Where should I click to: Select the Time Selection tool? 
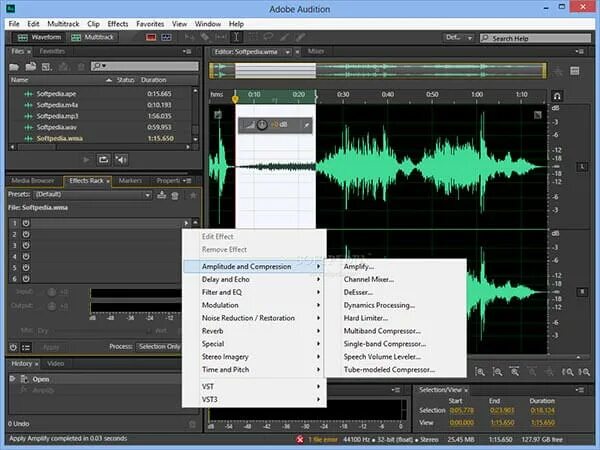coord(236,37)
